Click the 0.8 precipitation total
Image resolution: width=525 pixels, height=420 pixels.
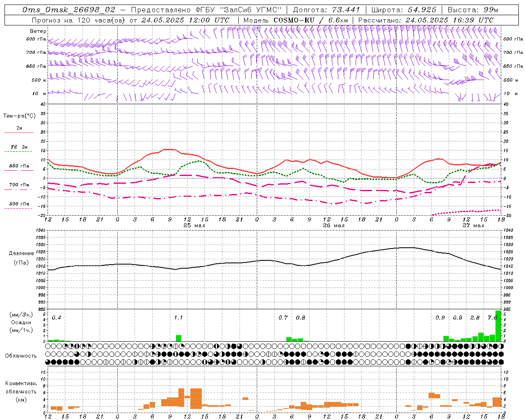pyautogui.click(x=301, y=318)
